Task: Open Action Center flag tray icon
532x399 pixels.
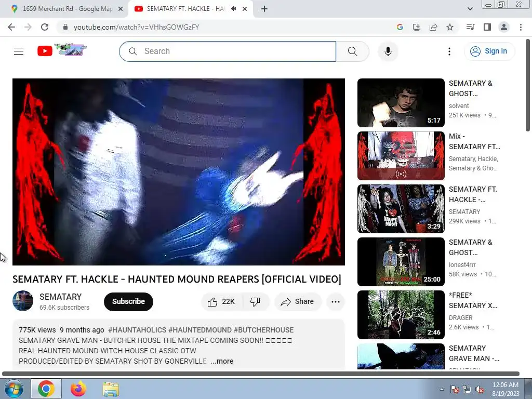Action: click(x=455, y=390)
